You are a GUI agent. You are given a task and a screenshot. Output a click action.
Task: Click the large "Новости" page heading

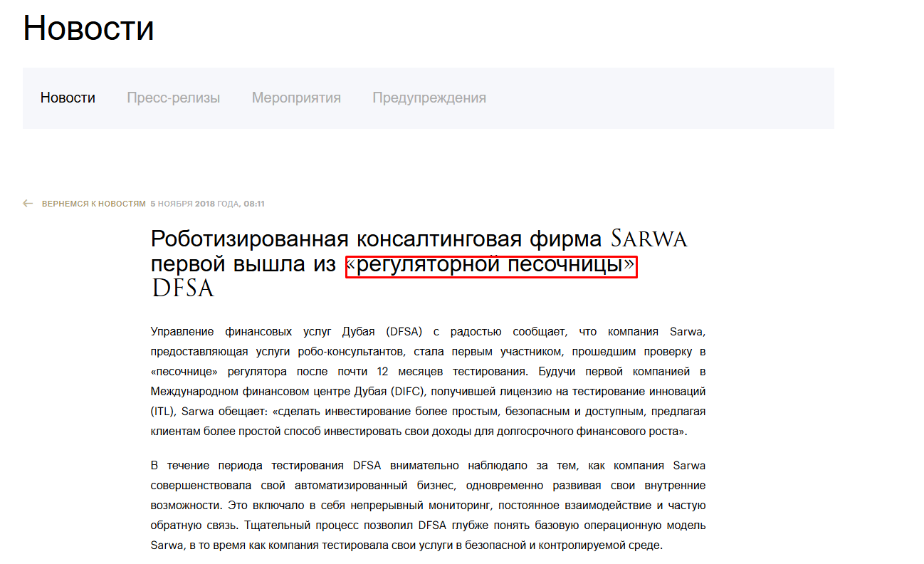tap(89, 28)
